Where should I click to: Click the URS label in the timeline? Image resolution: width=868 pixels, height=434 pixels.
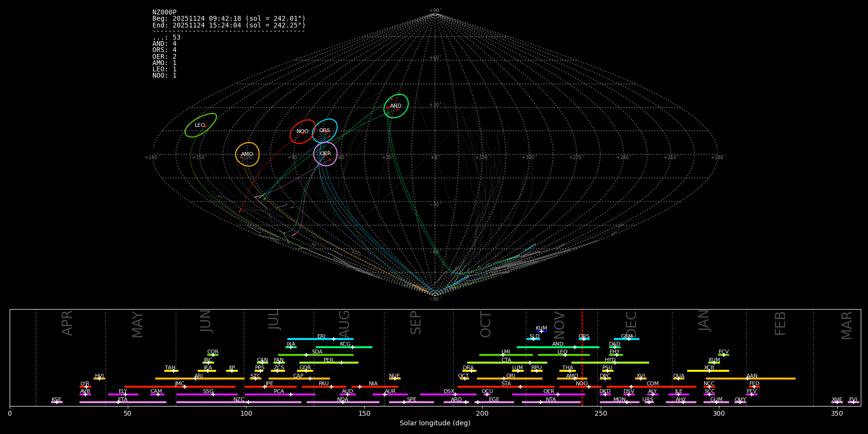(648, 400)
